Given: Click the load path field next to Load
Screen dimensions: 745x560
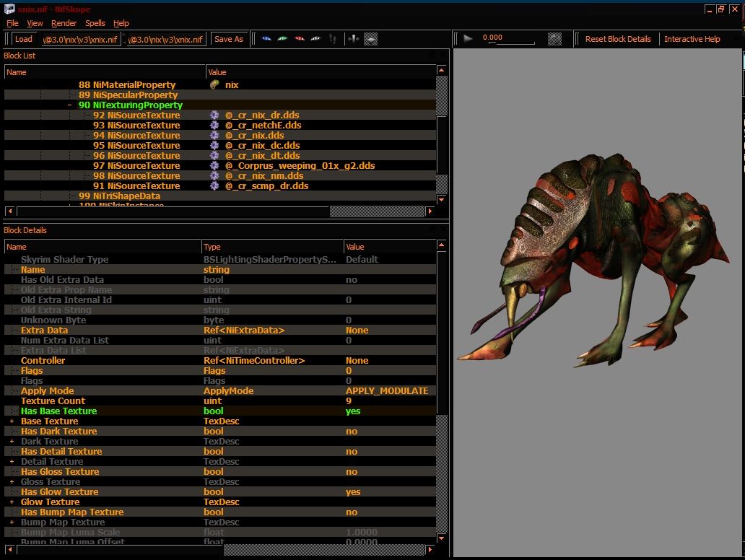Looking at the screenshot, I should pyautogui.click(x=80, y=39).
